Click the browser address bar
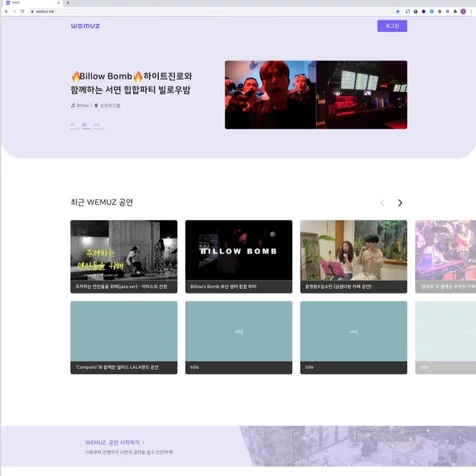This screenshot has height=476, width=476. click(213, 11)
